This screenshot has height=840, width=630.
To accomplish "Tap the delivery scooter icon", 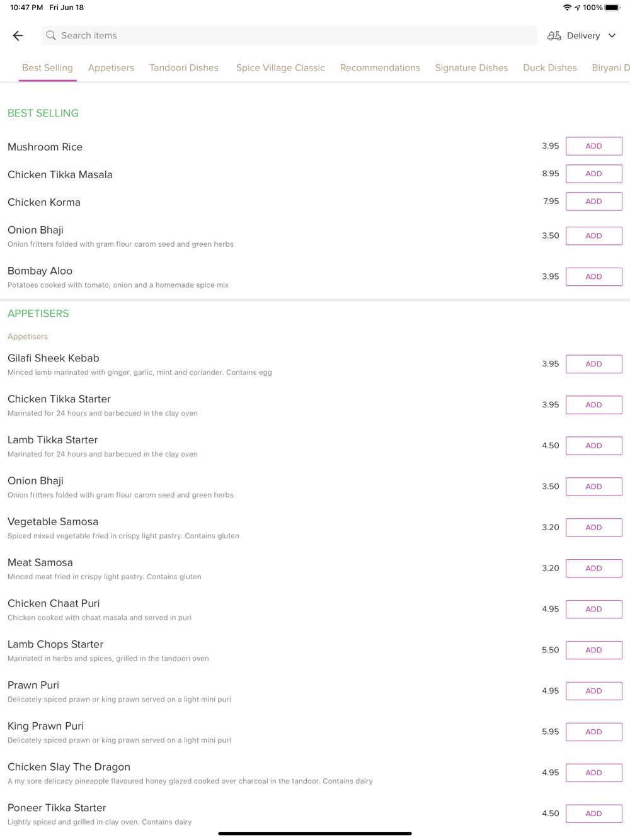I will click(554, 36).
